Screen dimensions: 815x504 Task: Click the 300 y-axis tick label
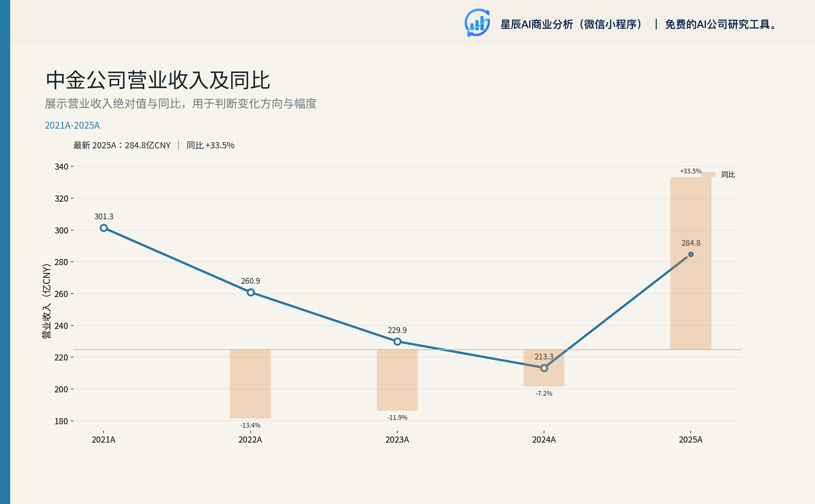click(61, 230)
